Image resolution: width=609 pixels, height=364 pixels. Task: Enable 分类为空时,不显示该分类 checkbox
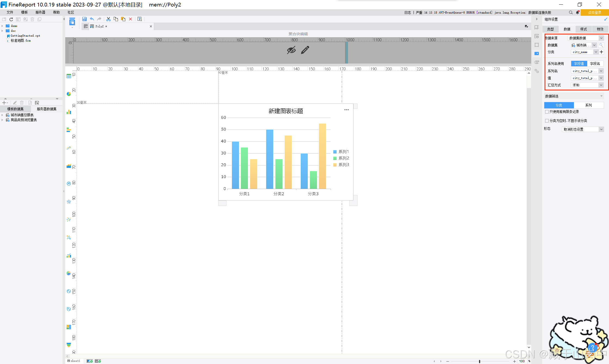click(x=547, y=121)
